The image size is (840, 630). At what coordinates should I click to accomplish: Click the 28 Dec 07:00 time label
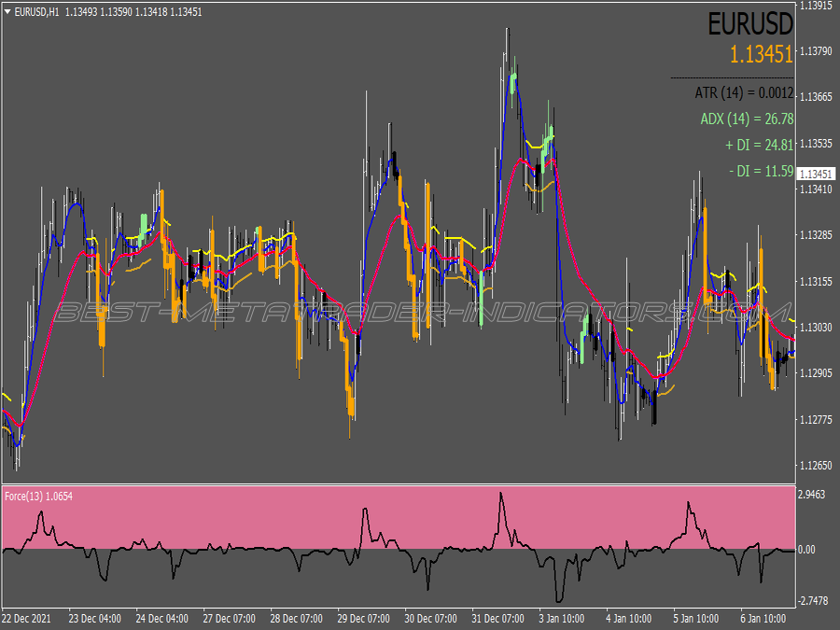tap(296, 618)
